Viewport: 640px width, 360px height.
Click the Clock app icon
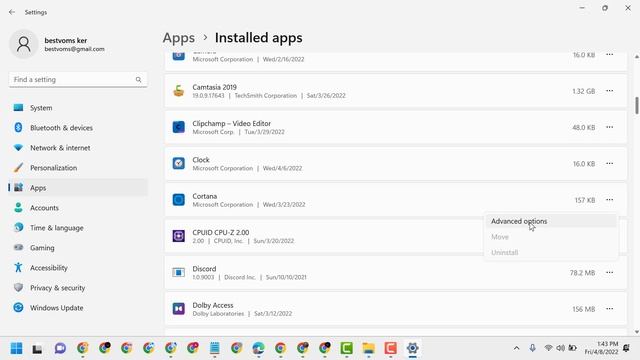(178, 163)
